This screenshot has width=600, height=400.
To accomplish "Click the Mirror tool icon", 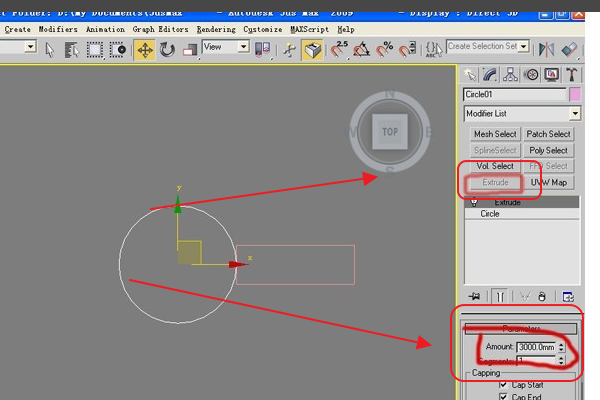I will (546, 50).
